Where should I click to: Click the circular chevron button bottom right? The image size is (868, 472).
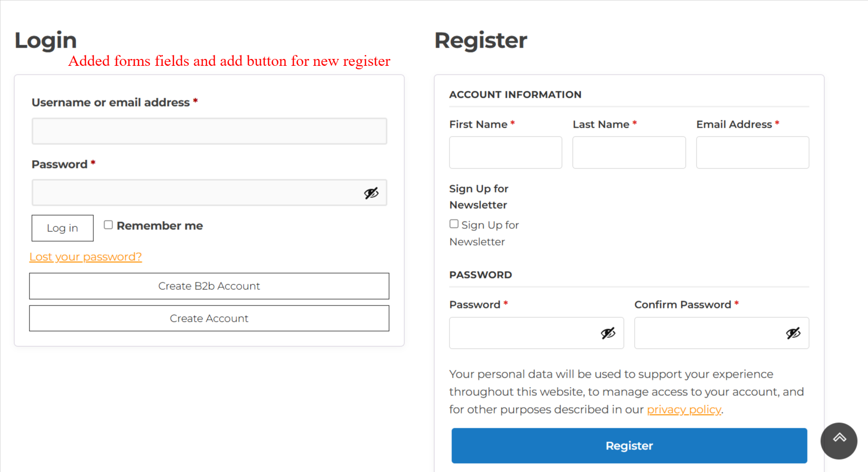[839, 441]
